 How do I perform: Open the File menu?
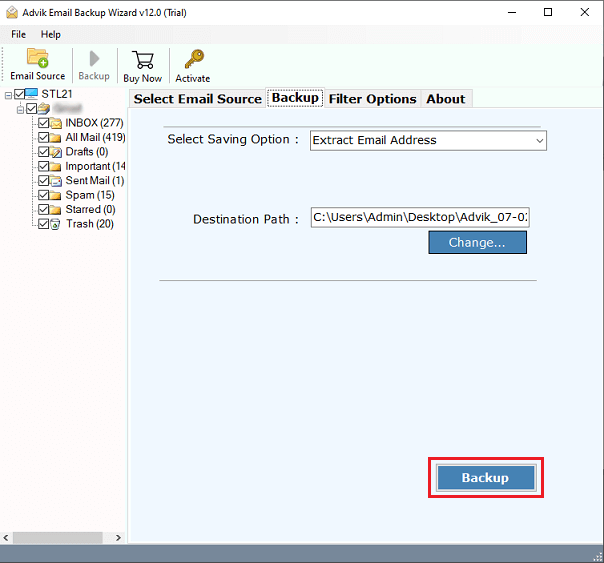18,35
